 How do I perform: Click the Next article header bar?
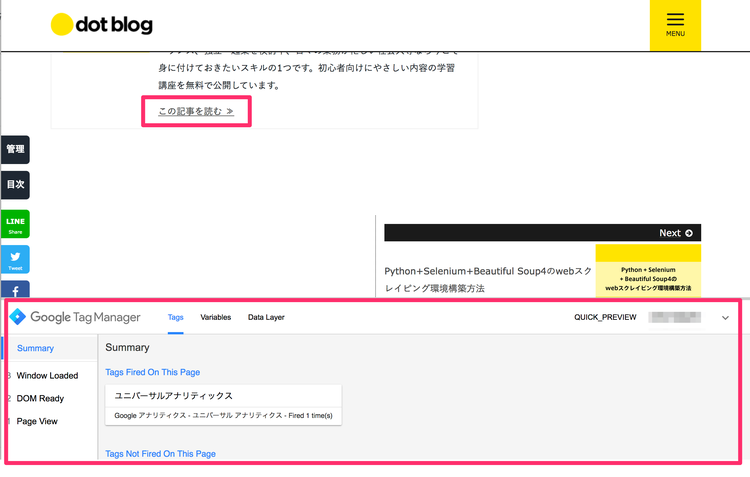point(542,233)
